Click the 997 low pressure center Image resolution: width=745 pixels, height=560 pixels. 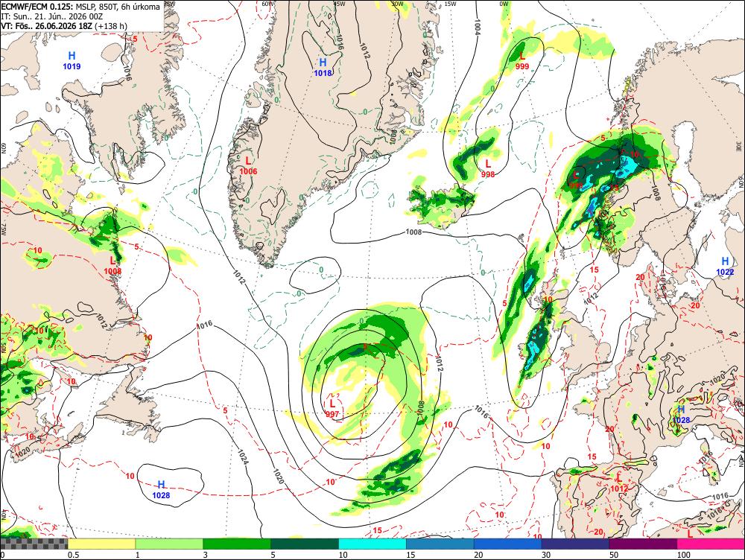332,409
